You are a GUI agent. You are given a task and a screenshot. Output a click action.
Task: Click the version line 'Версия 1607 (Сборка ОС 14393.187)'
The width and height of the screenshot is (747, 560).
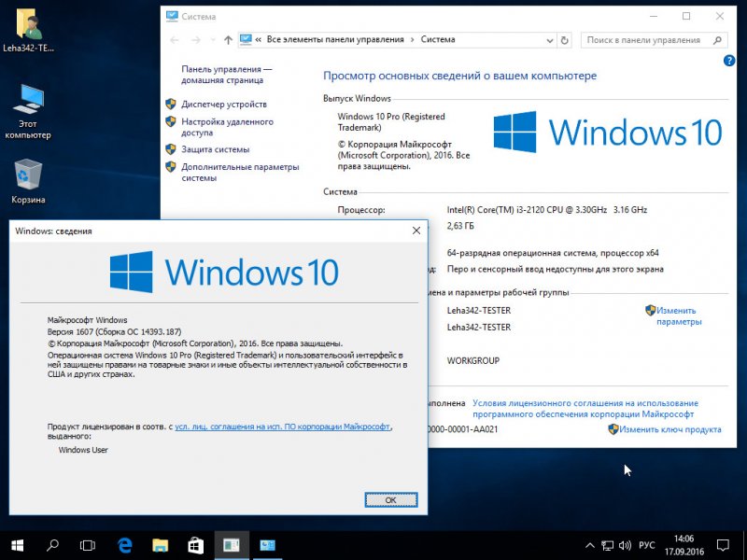coord(114,332)
